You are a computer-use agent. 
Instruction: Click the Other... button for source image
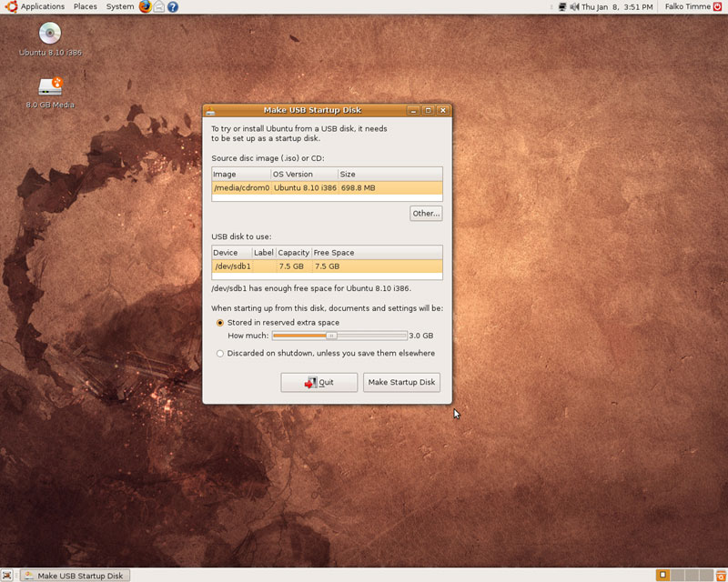tap(426, 213)
